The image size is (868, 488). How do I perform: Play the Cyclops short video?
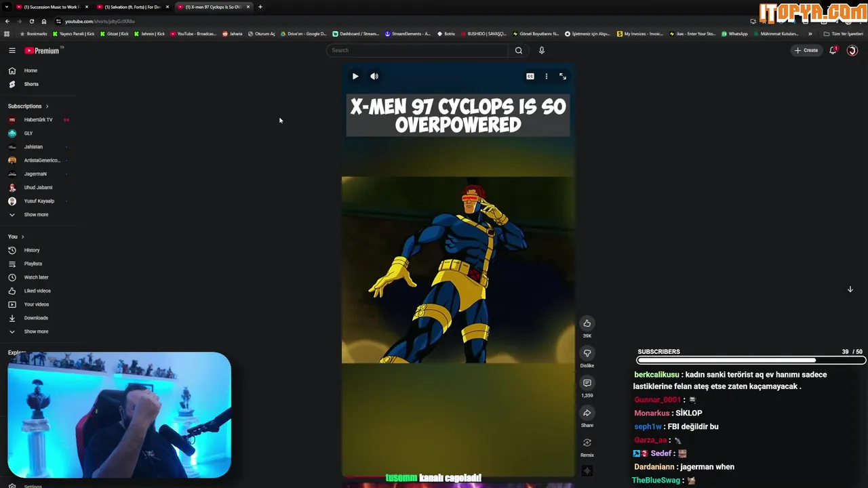tap(355, 76)
